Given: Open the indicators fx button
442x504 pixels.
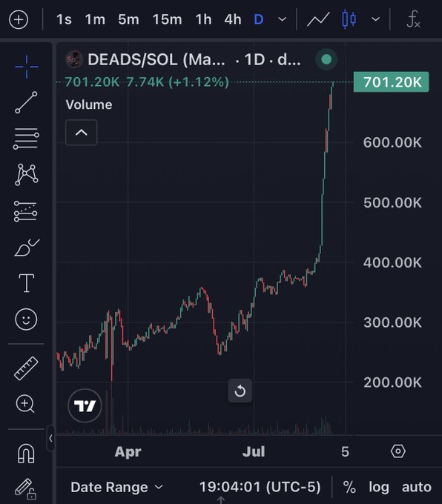Looking at the screenshot, I should (x=413, y=19).
